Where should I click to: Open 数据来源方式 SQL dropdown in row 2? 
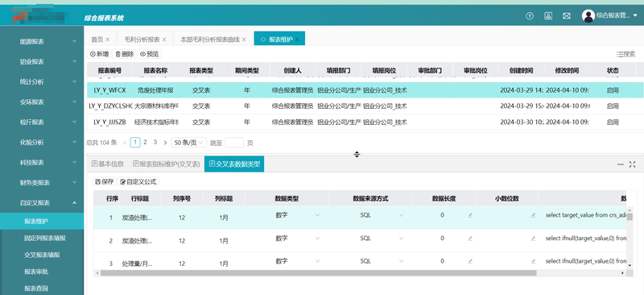pos(382,238)
